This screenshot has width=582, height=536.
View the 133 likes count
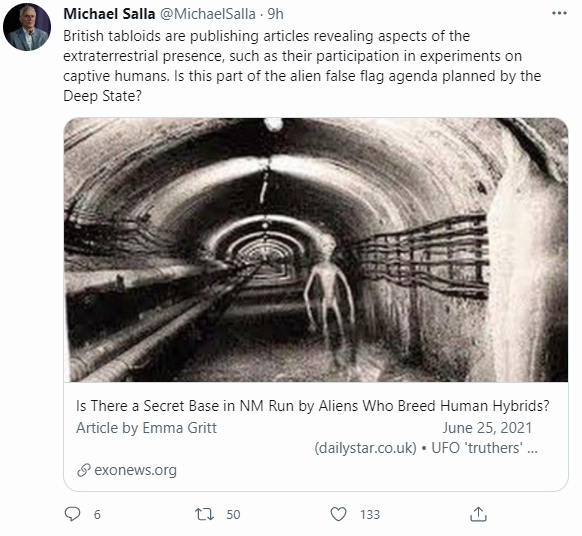click(370, 514)
